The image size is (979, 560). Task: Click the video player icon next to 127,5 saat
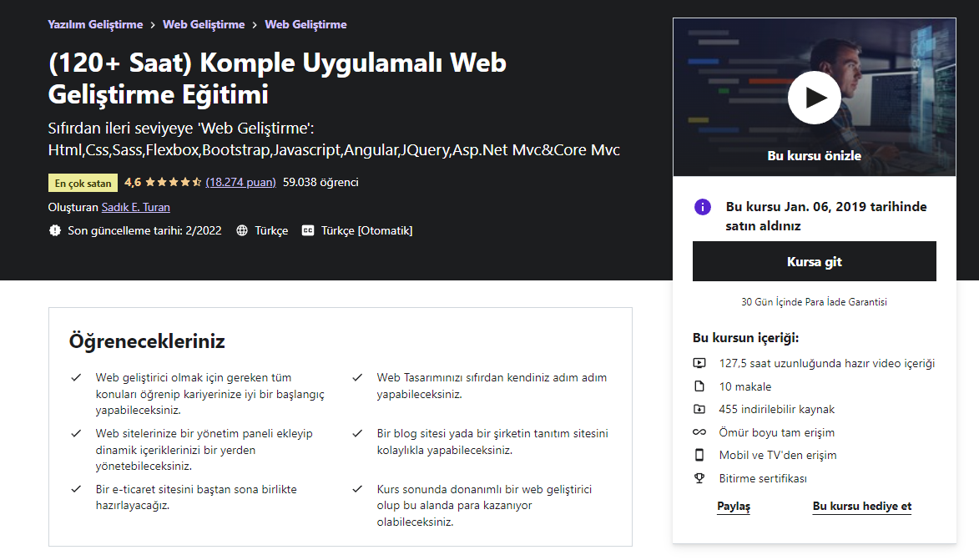click(x=699, y=363)
